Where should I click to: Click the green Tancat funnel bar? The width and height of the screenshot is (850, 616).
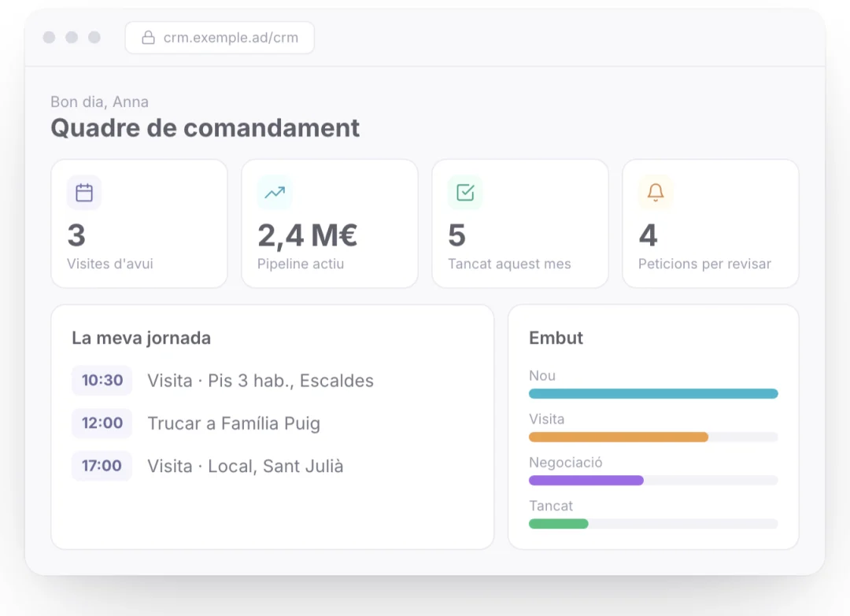pyautogui.click(x=558, y=524)
